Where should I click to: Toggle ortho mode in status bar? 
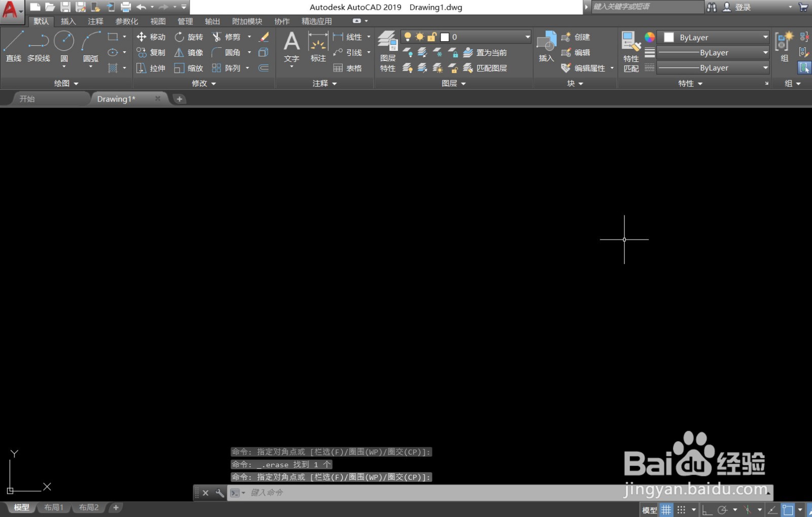point(707,509)
